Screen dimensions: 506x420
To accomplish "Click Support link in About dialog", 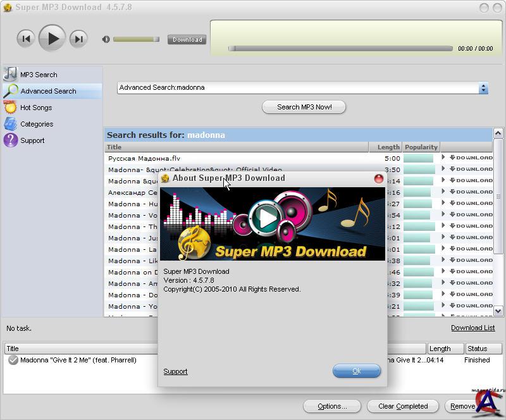I will [175, 371].
